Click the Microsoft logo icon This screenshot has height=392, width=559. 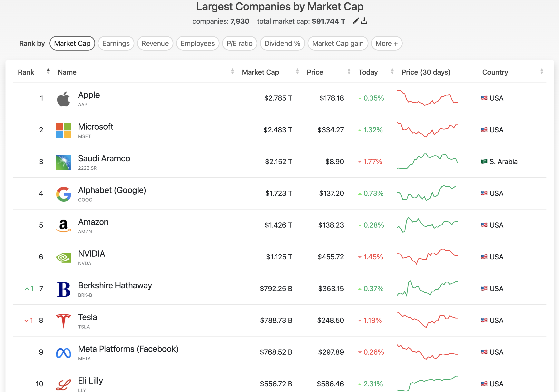point(63,131)
